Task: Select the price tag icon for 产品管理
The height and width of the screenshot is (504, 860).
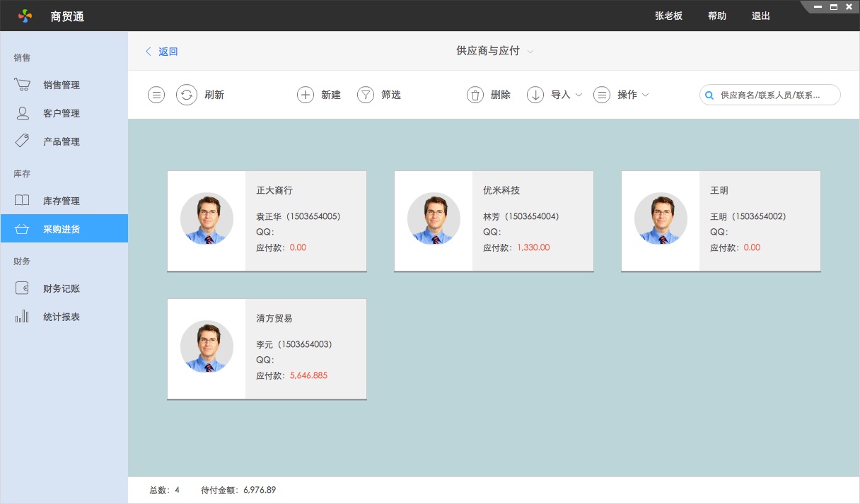Action: [22, 141]
